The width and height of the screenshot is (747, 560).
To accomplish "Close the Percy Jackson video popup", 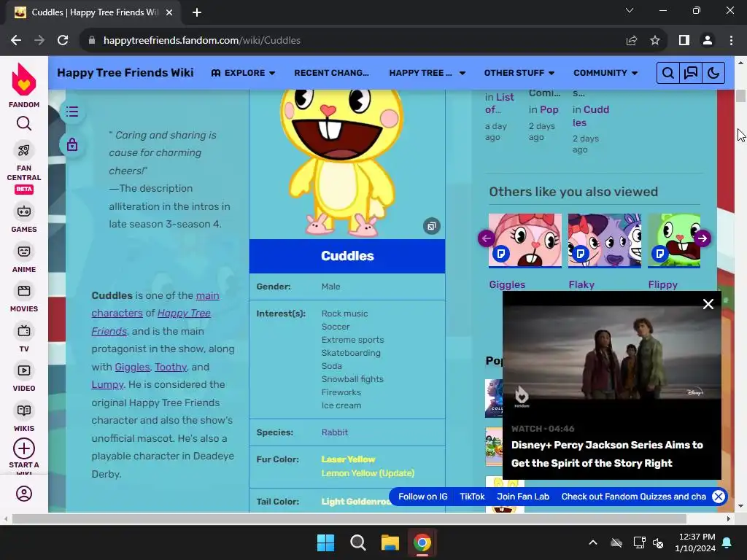I will 708,304.
